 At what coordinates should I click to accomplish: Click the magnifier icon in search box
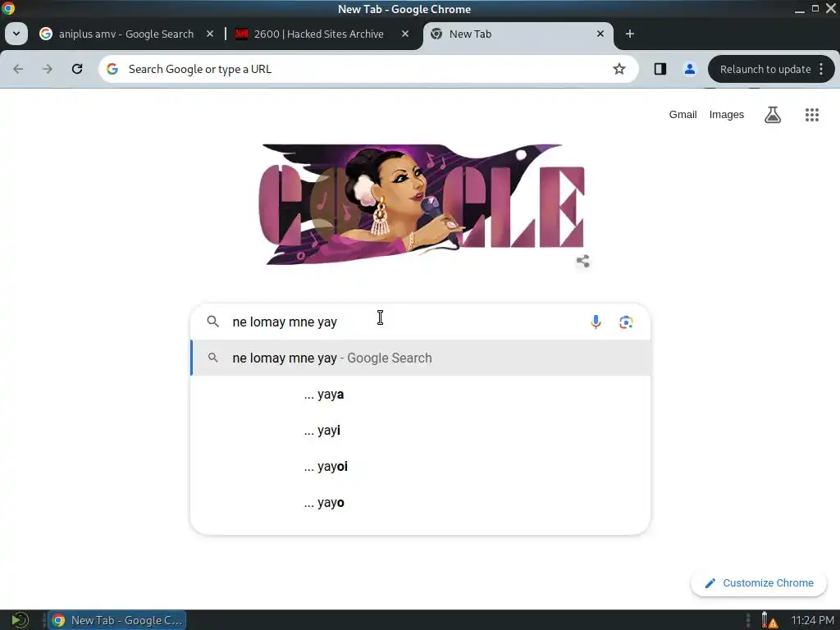click(x=213, y=322)
